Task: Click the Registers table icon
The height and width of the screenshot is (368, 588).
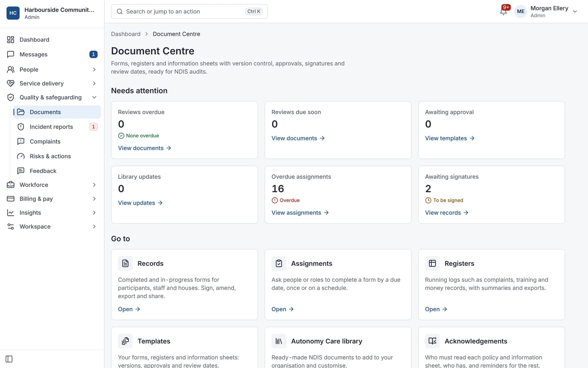Action: point(432,263)
